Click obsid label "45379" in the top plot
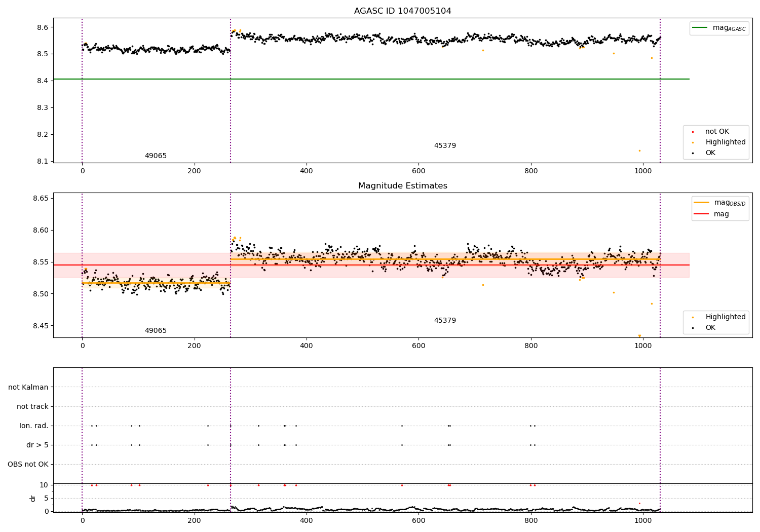Image resolution: width=760 pixels, height=532 pixels. pyautogui.click(x=445, y=146)
